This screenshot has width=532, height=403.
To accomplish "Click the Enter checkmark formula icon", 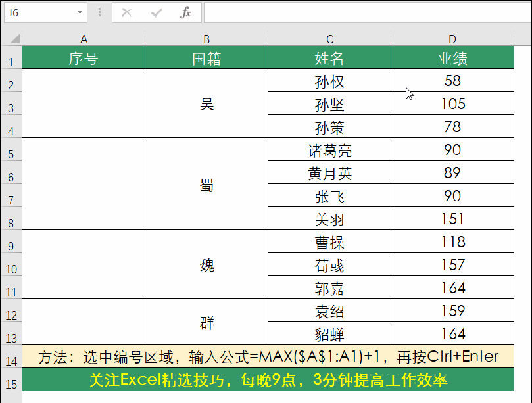I will pyautogui.click(x=157, y=13).
